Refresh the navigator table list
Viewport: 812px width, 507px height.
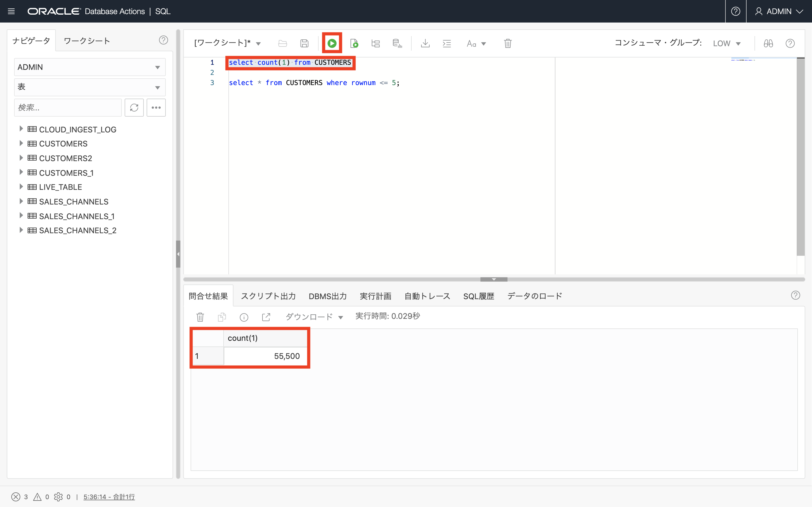[x=134, y=108]
